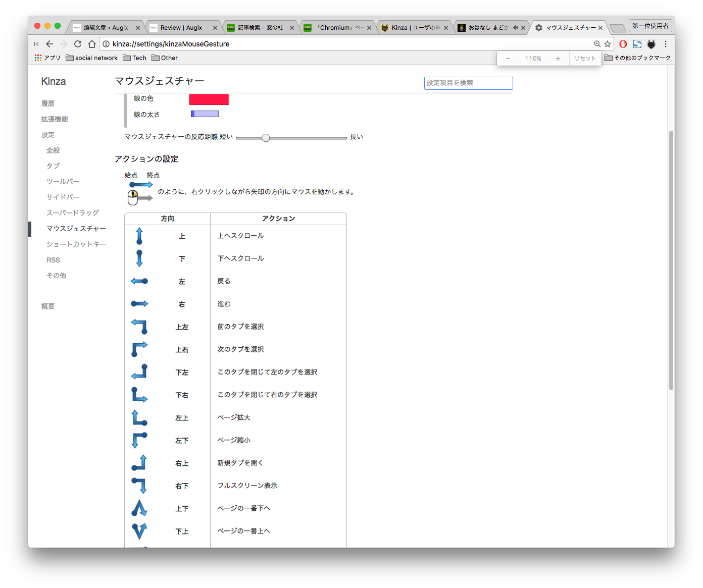Click the down arrow gesture icon for 下

(139, 258)
